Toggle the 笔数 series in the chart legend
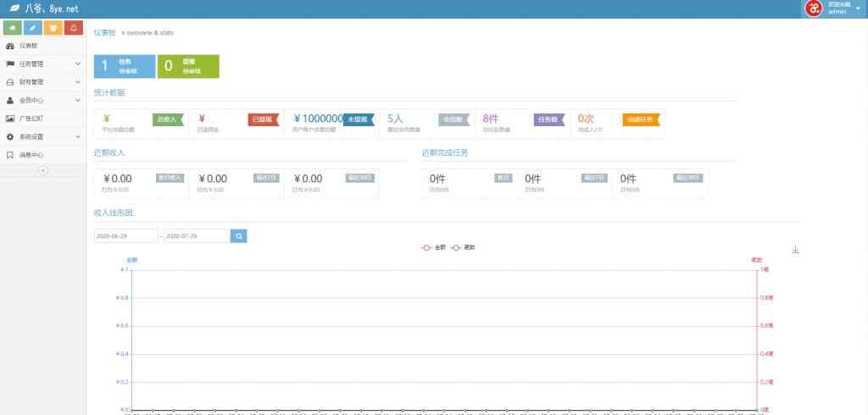 (463, 248)
